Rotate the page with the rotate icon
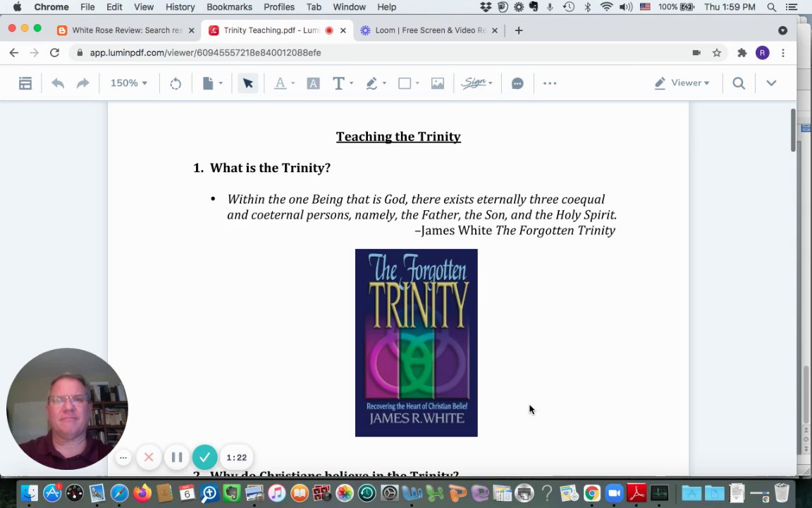Viewport: 812px width, 508px height. [x=176, y=83]
